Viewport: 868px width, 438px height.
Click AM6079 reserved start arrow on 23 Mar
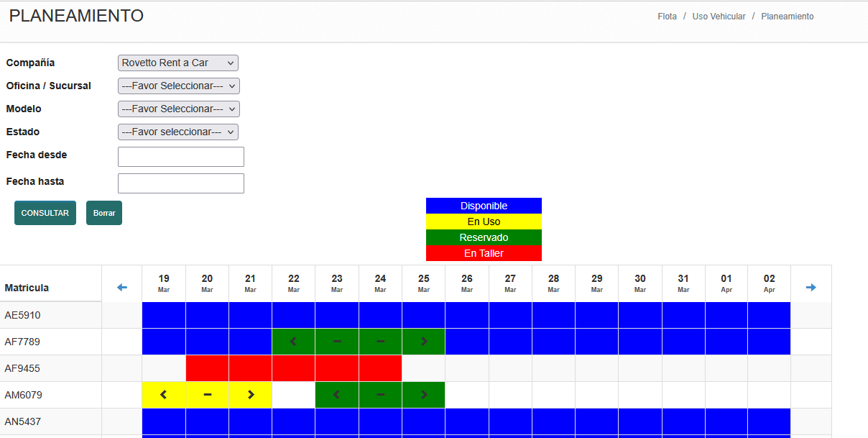click(337, 395)
